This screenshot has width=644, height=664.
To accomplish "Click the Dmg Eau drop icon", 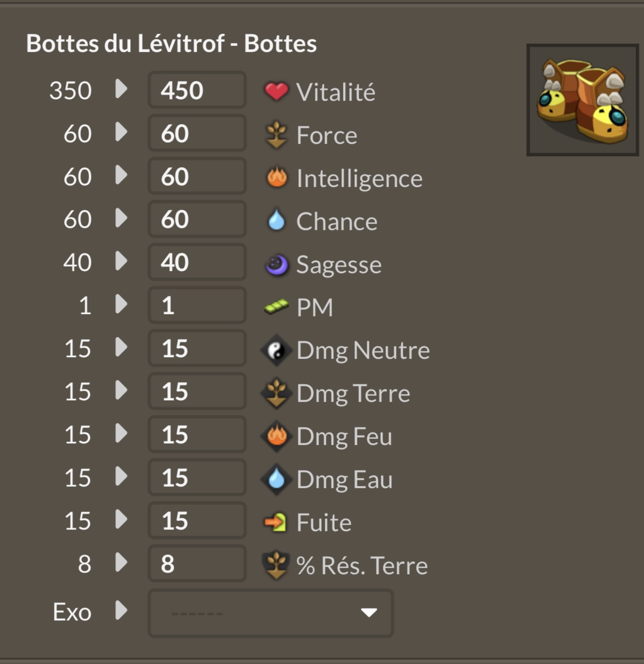I will pos(276,479).
